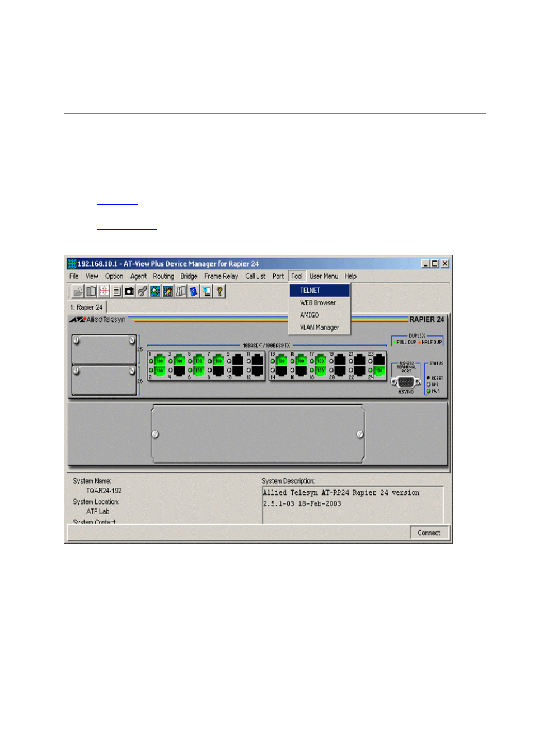Click inside the System Description text box
Image resolution: width=534 pixels, height=756 pixels.
tap(353, 504)
